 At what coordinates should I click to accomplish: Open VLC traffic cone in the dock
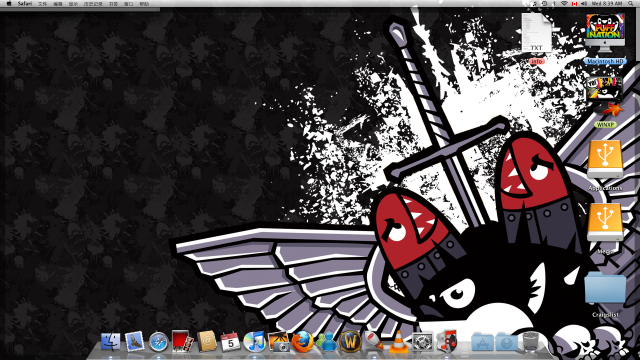click(398, 342)
